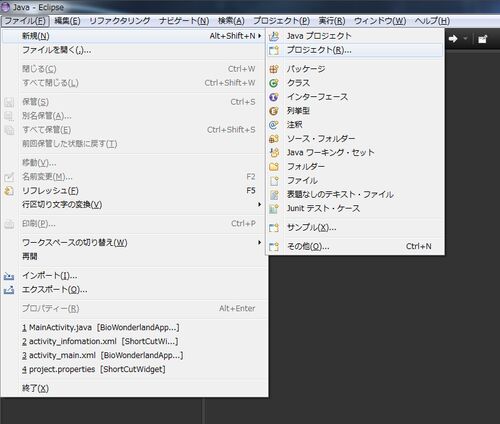500x424 pixels.
Task: Open recent file 4 project.properties
Action: pyautogui.click(x=133, y=369)
